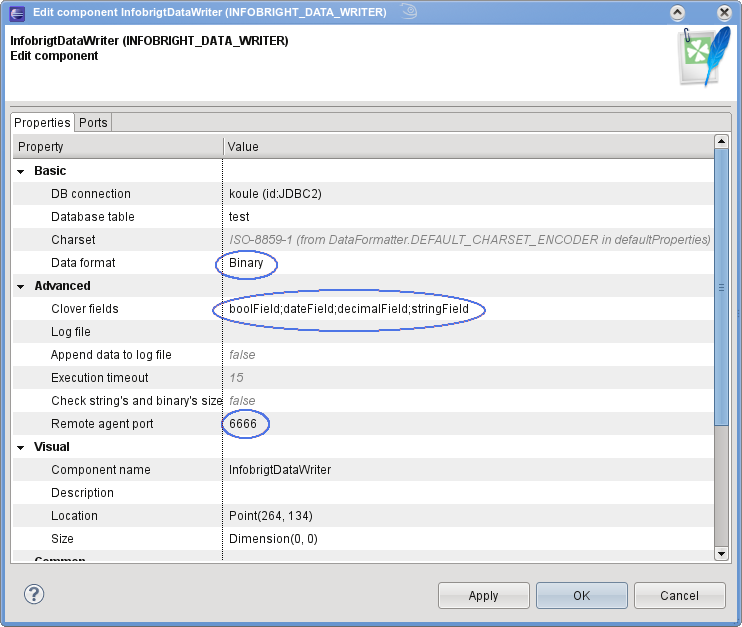Edit Clover fields value boolField;dateField;decimalField;stringField
This screenshot has width=742, height=627.
tap(468, 309)
